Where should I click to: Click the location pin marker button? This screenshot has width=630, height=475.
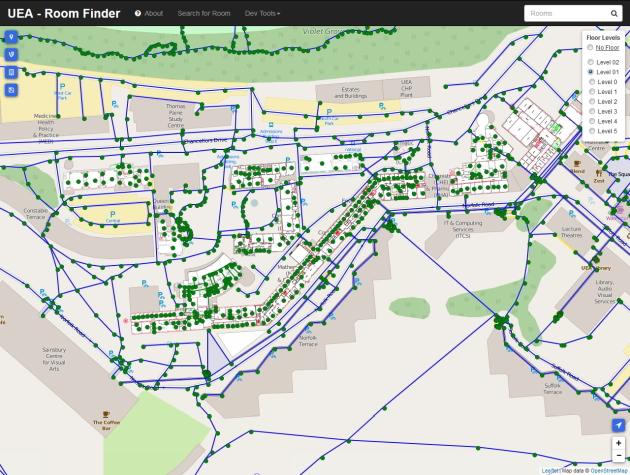click(11, 37)
